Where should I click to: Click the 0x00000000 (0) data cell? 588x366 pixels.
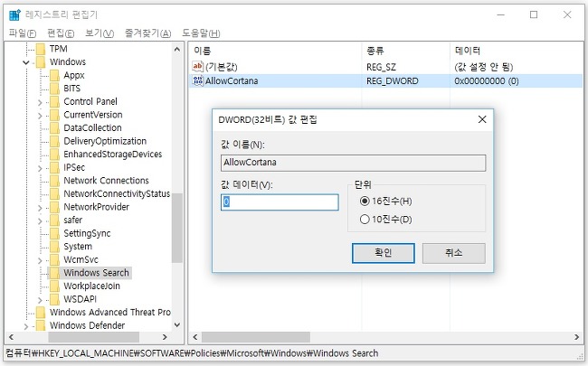click(487, 81)
